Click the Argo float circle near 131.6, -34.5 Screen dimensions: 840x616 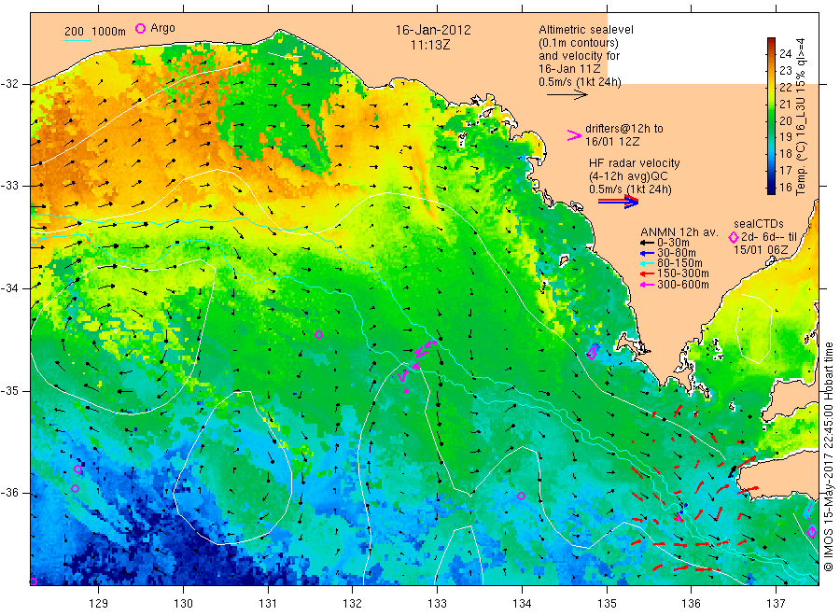point(319,335)
